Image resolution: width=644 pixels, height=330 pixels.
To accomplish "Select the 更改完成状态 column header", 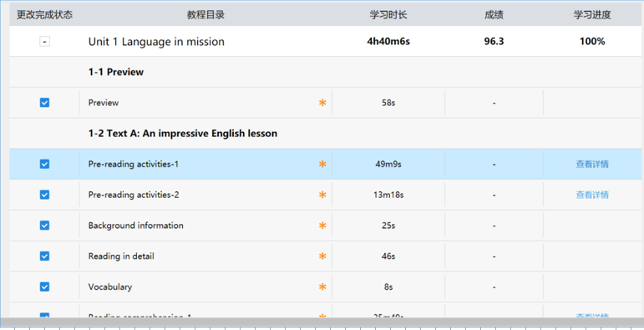I will 45,15.
